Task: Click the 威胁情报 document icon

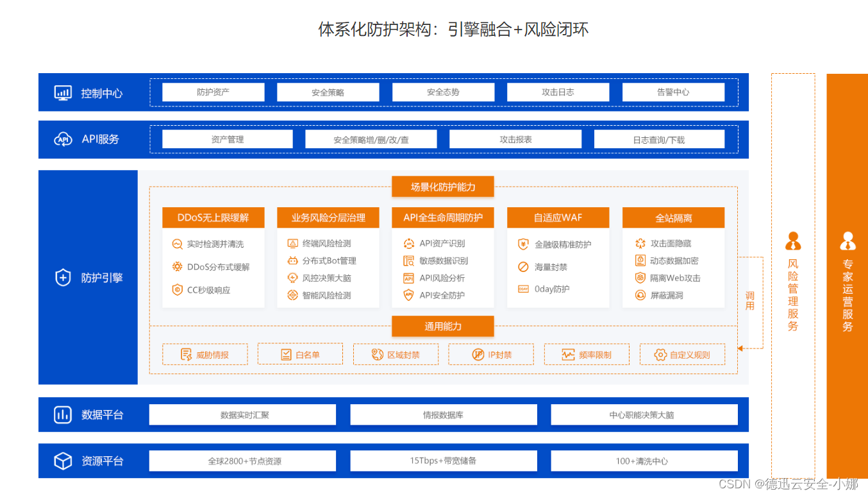Action: [187, 355]
